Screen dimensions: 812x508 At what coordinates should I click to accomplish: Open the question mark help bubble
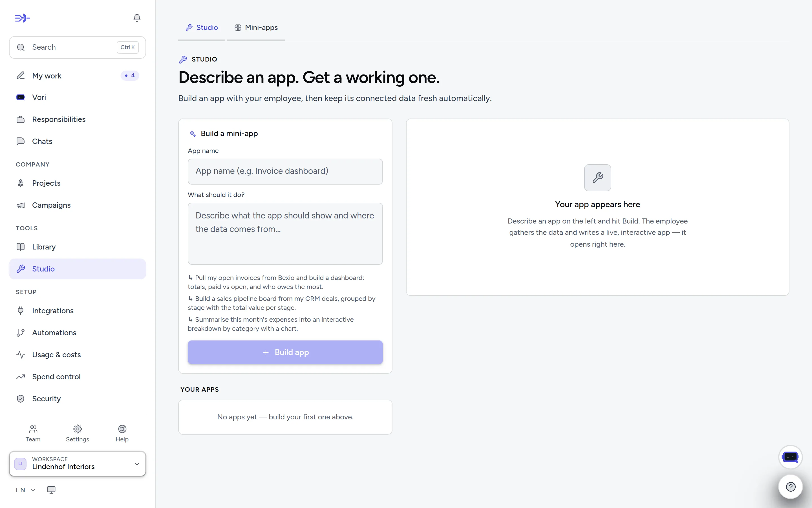[x=791, y=487]
